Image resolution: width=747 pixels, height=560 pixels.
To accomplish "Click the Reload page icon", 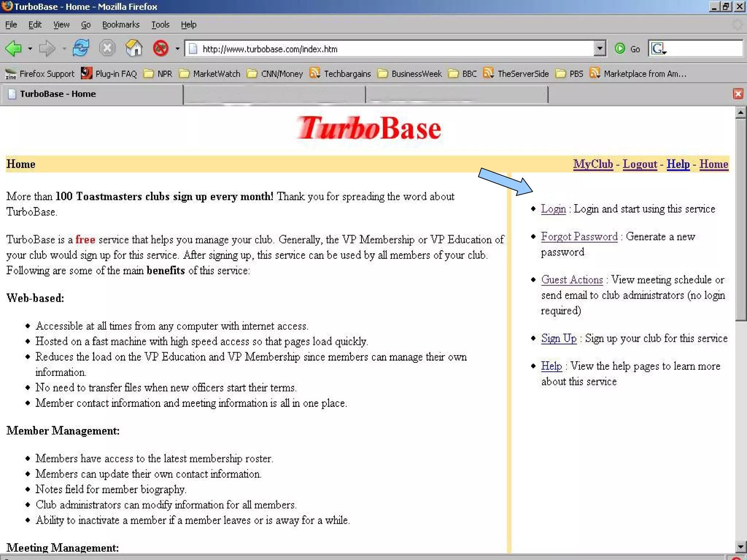I will [x=81, y=48].
